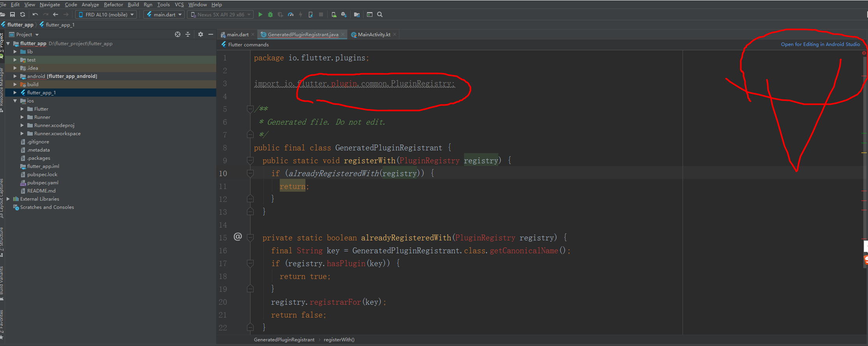The image size is (868, 346).
Task: Open the Project view selector dropdown
Action: [24, 34]
